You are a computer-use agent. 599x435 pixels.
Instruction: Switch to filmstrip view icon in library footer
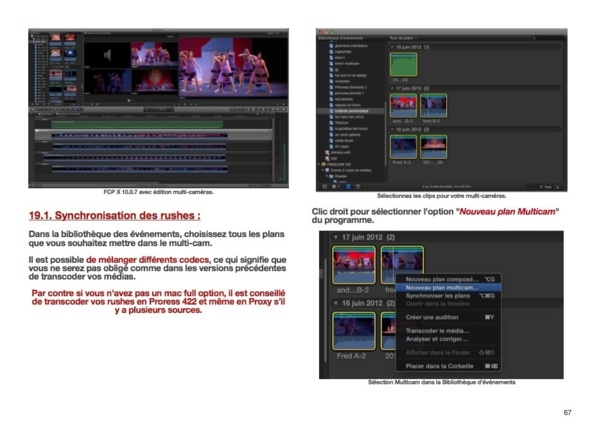[348, 187]
